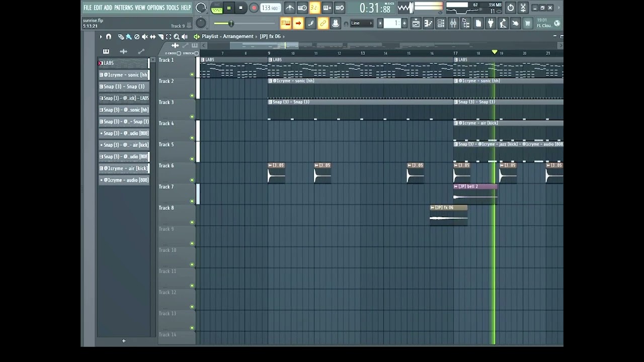Image resolution: width=644 pixels, height=362 pixels.
Task: Open the Mixer window
Action: [x=453, y=23]
